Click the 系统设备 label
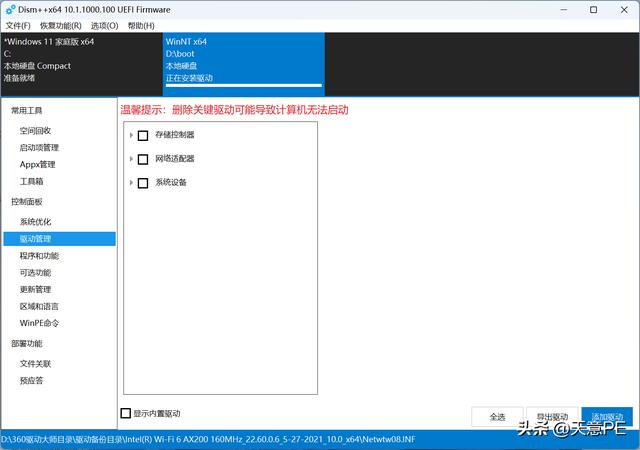 pos(171,182)
